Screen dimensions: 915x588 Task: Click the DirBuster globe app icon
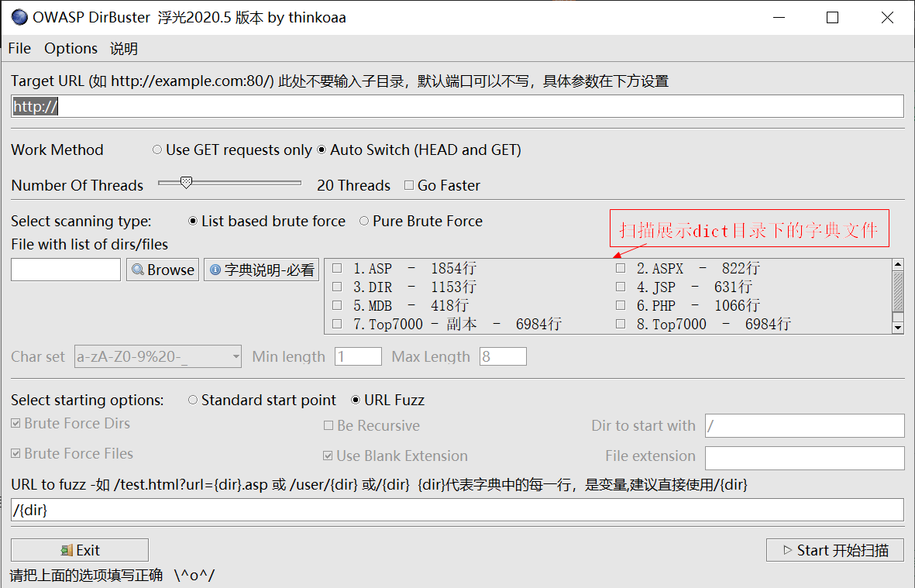pyautogui.click(x=19, y=18)
